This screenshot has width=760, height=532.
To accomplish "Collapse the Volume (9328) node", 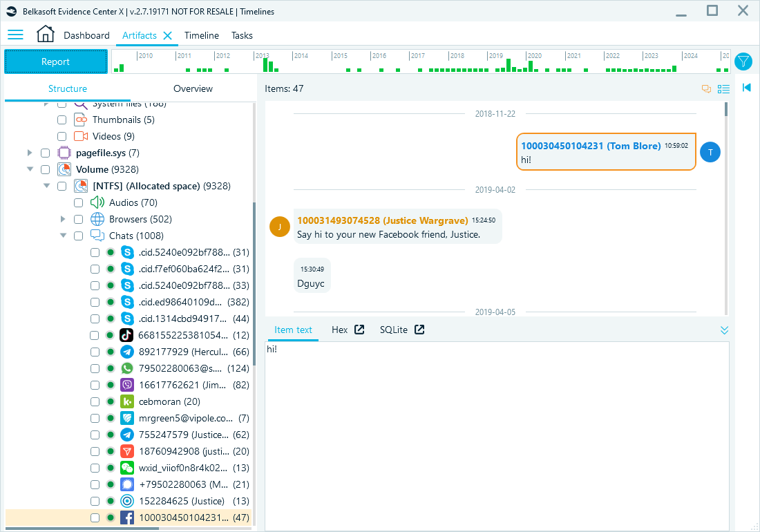I will [30, 169].
